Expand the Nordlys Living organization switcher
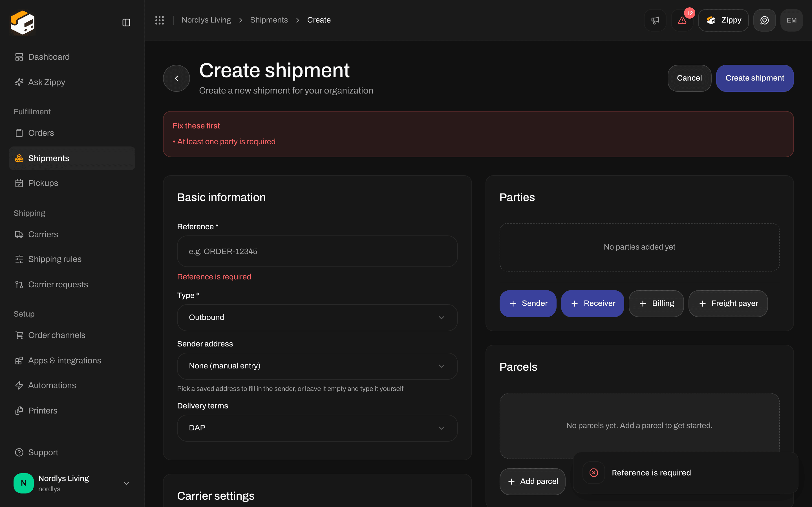812x507 pixels. (x=72, y=483)
